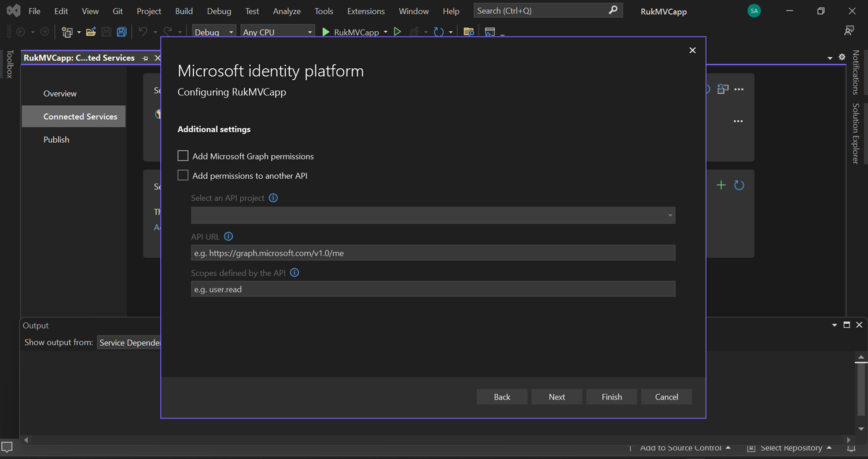Expand the RukMVCapp start target dropdown arrow
This screenshot has width=868, height=459.
[x=385, y=32]
